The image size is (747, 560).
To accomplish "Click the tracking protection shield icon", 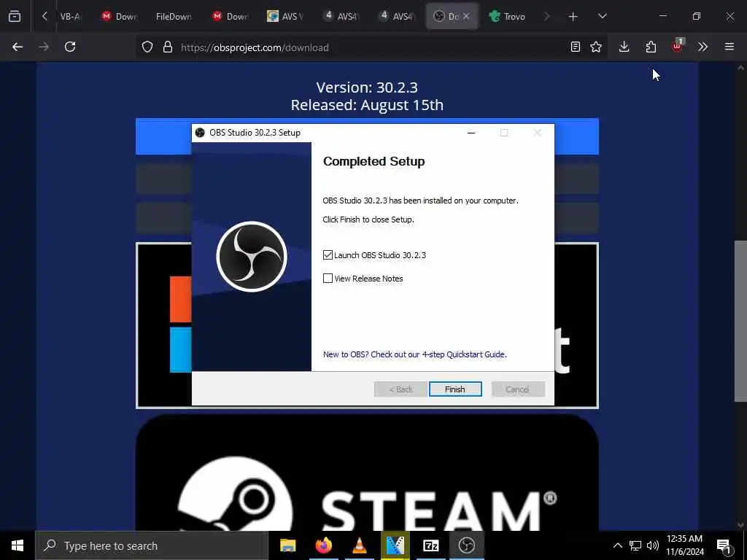I will [147, 47].
